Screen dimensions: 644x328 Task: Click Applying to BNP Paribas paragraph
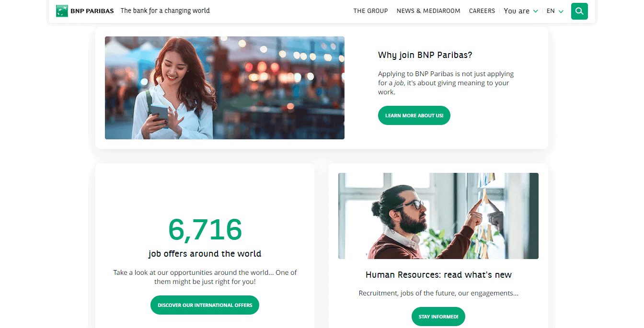click(446, 83)
